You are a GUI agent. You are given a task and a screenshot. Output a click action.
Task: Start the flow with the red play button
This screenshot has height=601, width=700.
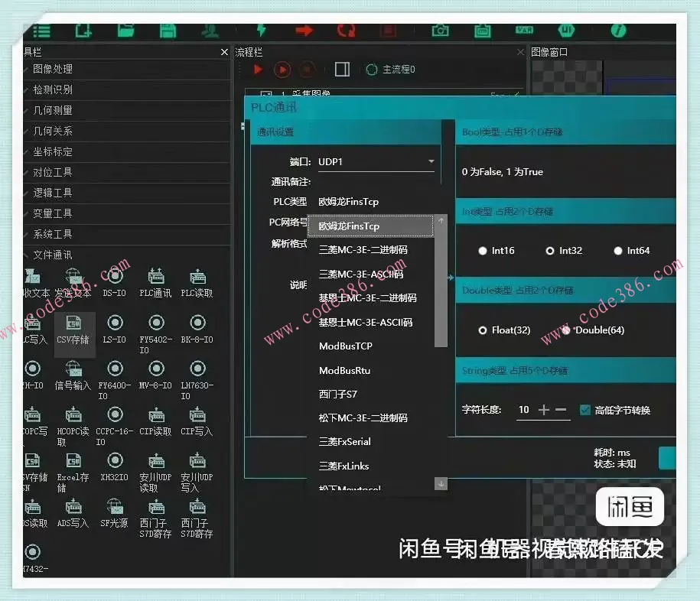257,69
